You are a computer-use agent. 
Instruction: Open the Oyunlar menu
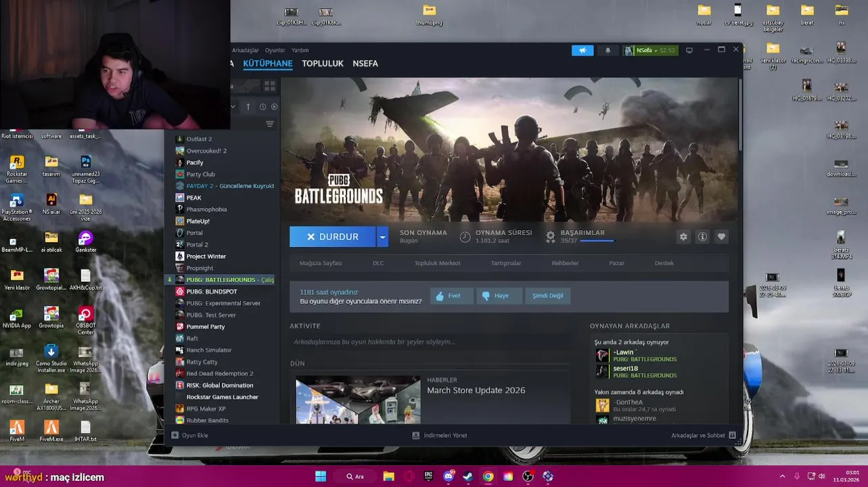[x=275, y=50]
